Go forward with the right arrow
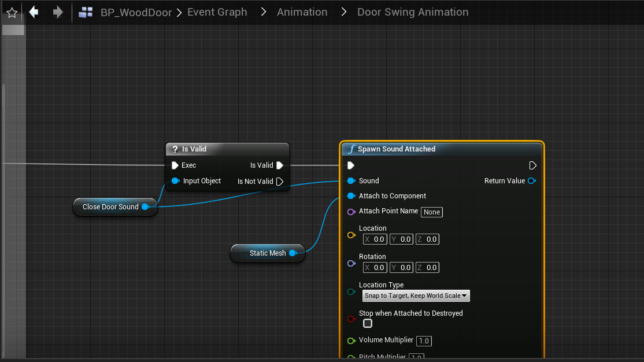644x362 pixels. [58, 12]
